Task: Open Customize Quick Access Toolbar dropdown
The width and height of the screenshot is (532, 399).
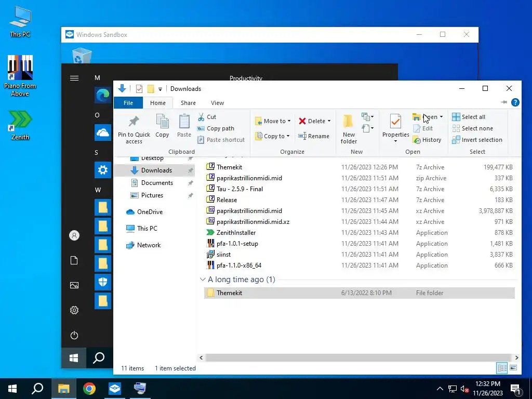Action: point(160,89)
